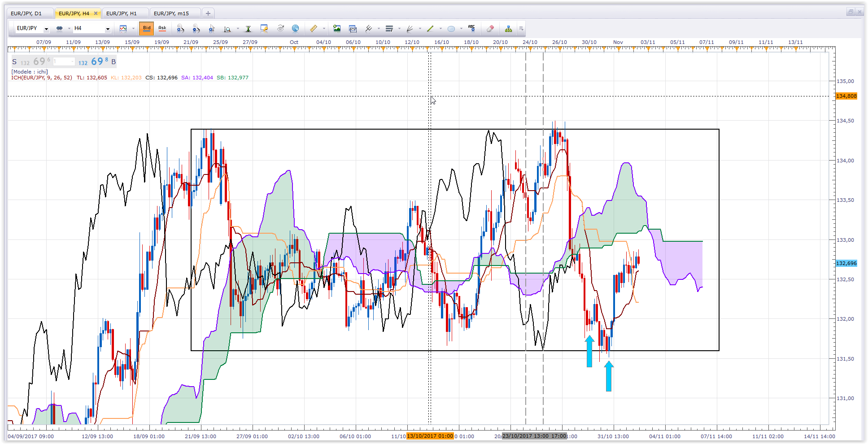Close the EUR/JPY, H4 tab
This screenshot has height=444, width=868.
[x=96, y=13]
